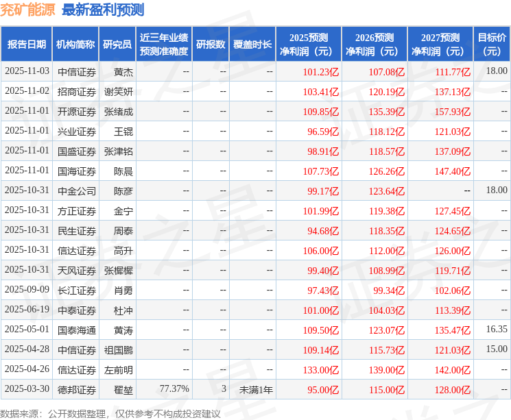The width and height of the screenshot is (511, 420).
Task: Click the 106.00亿 profit value
Action: click(321, 251)
